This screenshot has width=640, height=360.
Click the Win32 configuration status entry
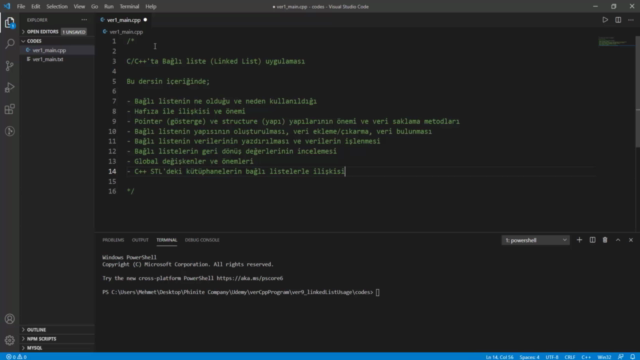(x=604, y=357)
